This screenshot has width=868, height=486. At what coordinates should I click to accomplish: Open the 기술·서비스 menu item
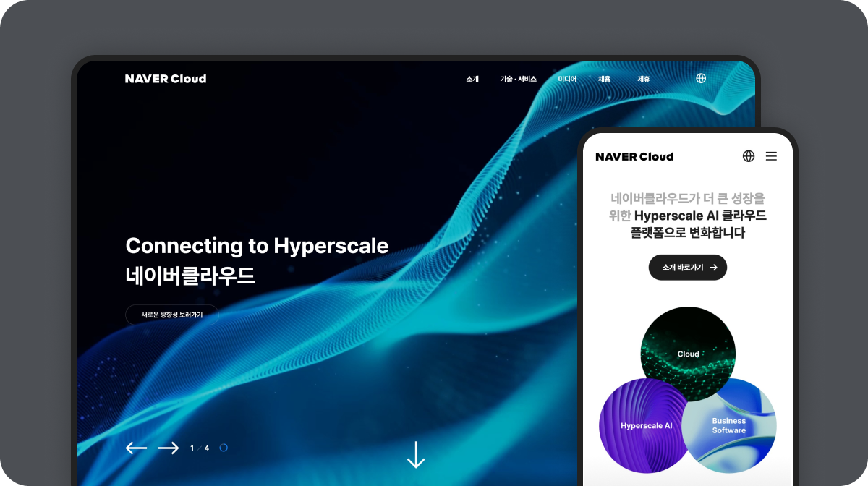pos(519,79)
